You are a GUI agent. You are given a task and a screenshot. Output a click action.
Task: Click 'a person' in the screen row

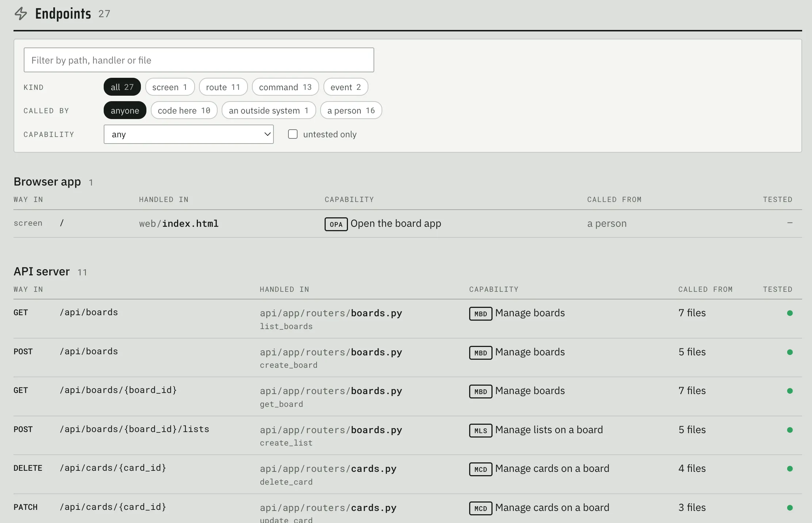coord(607,224)
